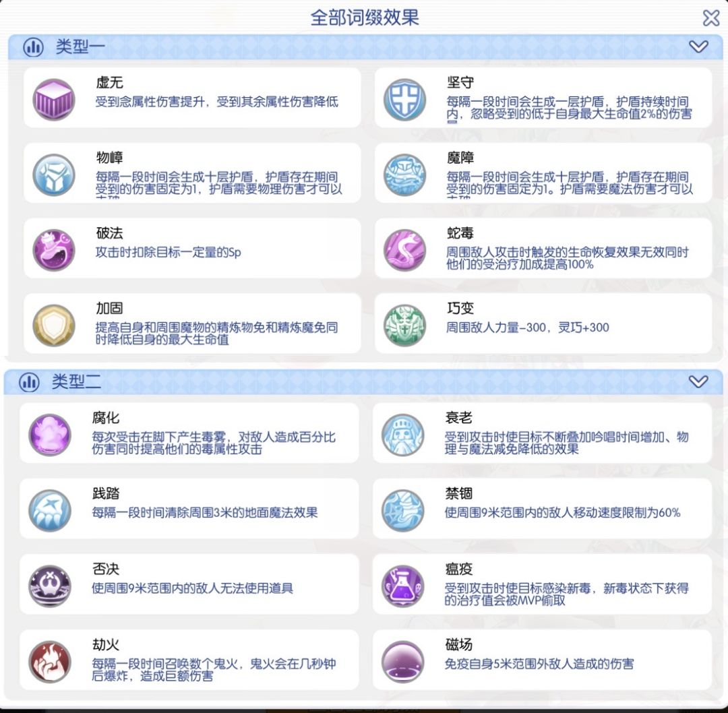Click description 周围敌人力量-300，灵巧+300
Viewport: 728px width, 713px height.
[527, 328]
